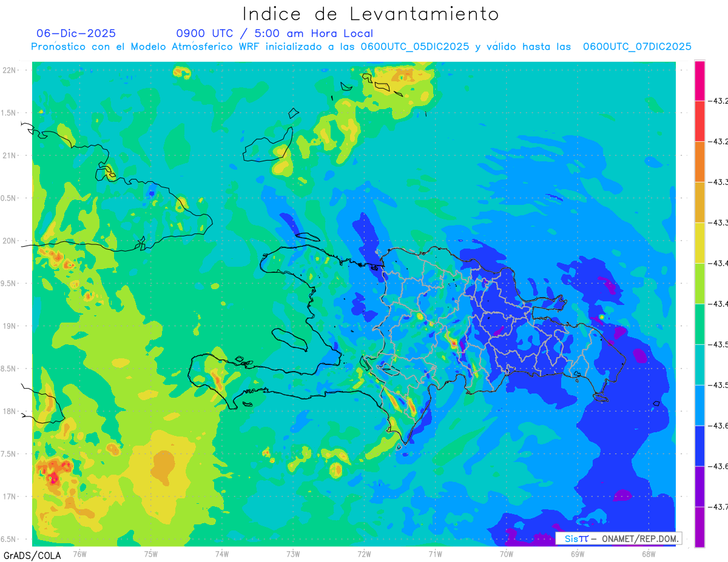Screen dimensions: 728x562
Task: Click the '75W' longitude label
Action: point(151,554)
